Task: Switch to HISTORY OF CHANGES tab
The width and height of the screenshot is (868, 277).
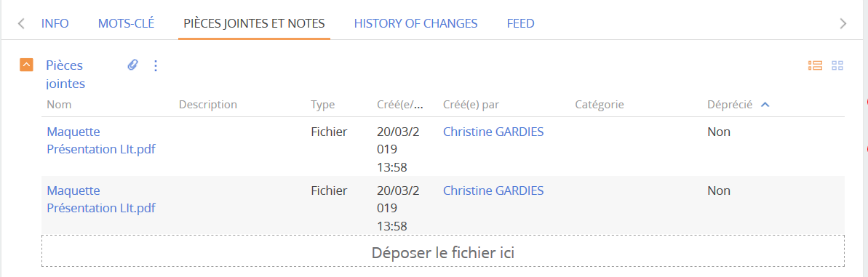Action: click(415, 23)
